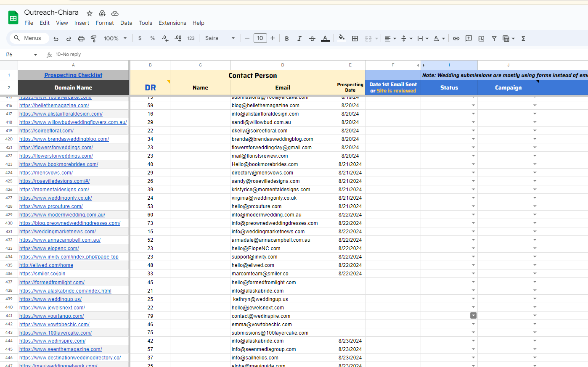Decrease font size with the minus button
588x367 pixels.
coord(247,38)
